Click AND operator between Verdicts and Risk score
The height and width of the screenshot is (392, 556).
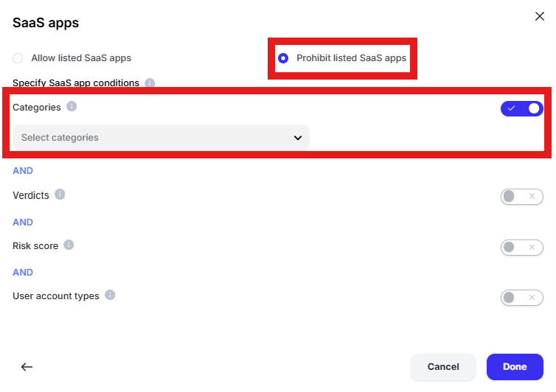[23, 223]
